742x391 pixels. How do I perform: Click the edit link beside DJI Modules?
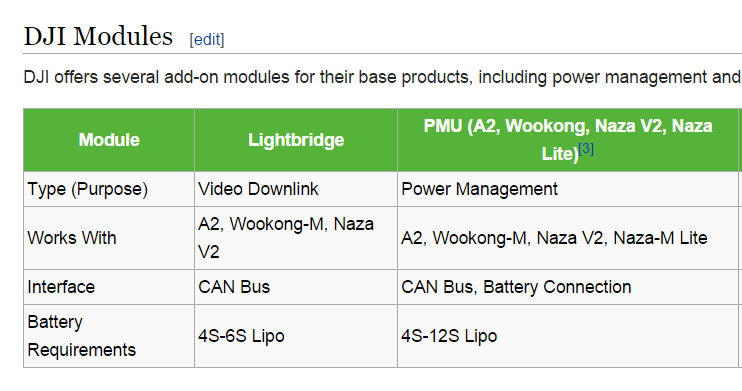(207, 39)
